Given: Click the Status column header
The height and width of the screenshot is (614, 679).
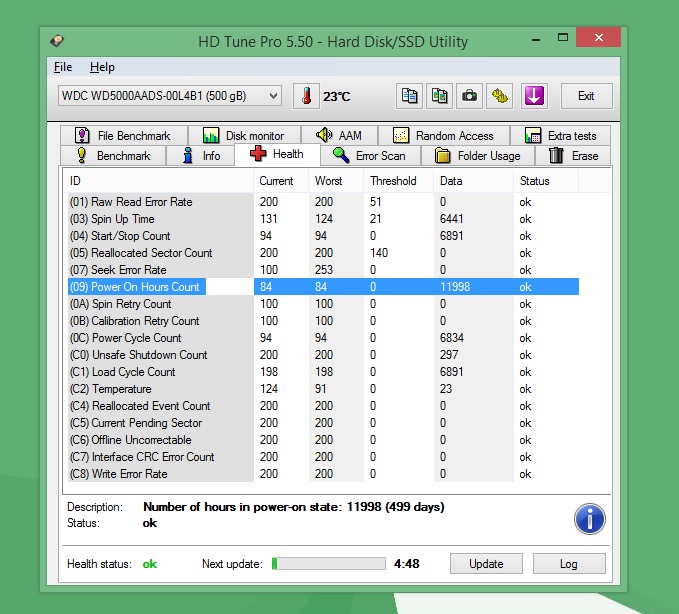Looking at the screenshot, I should pos(546,181).
